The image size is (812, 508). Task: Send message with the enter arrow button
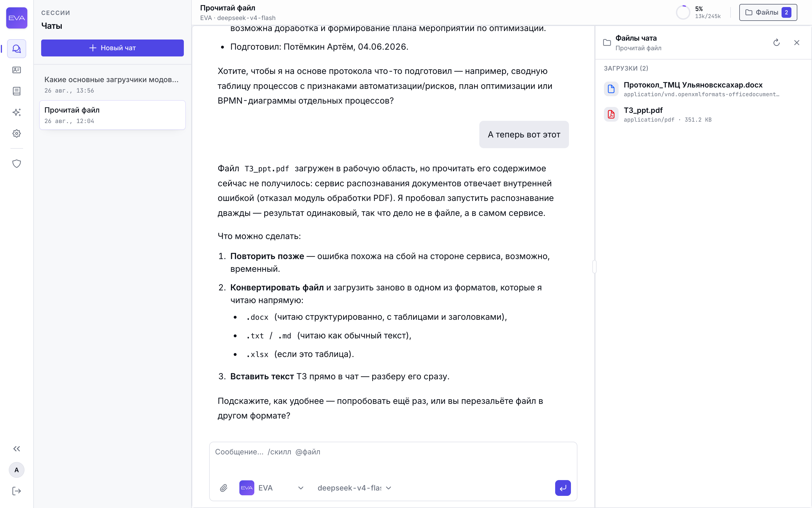[x=563, y=488]
